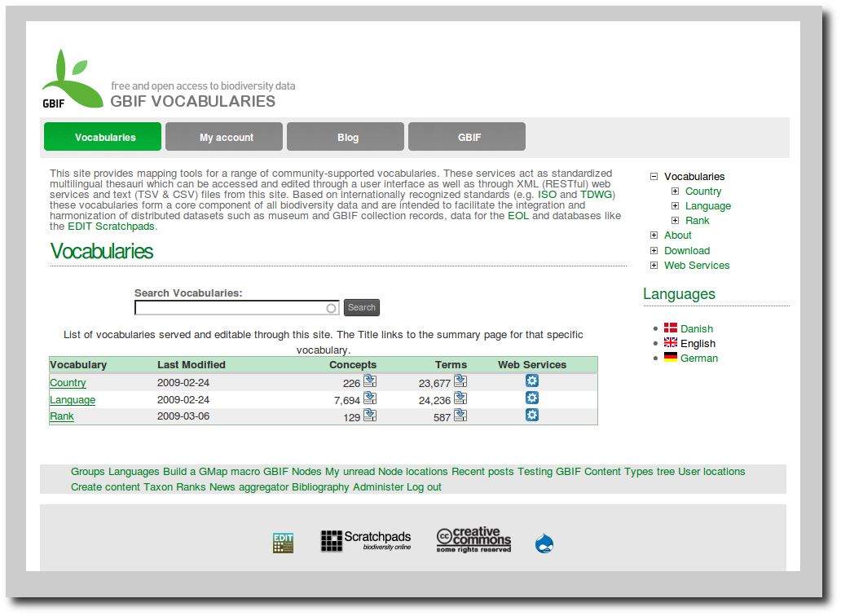Viewport: 841px width, 616px height.
Task: Open Rank web services gear icon
Action: click(531, 415)
